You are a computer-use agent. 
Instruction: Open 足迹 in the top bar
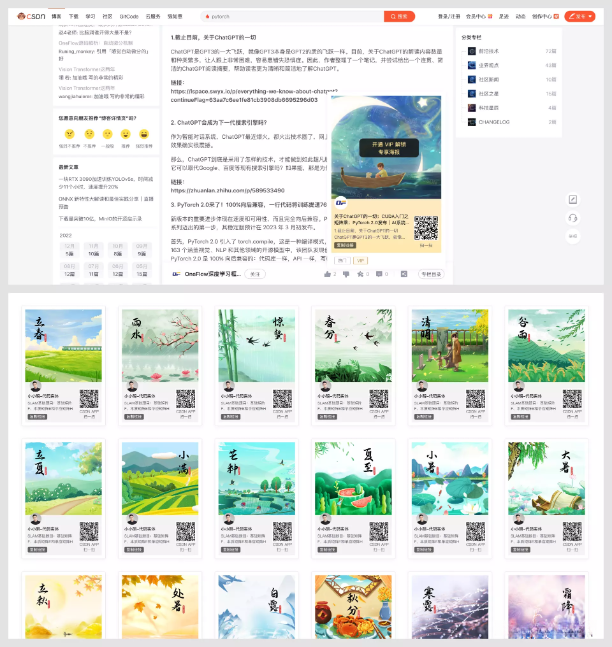(x=503, y=17)
